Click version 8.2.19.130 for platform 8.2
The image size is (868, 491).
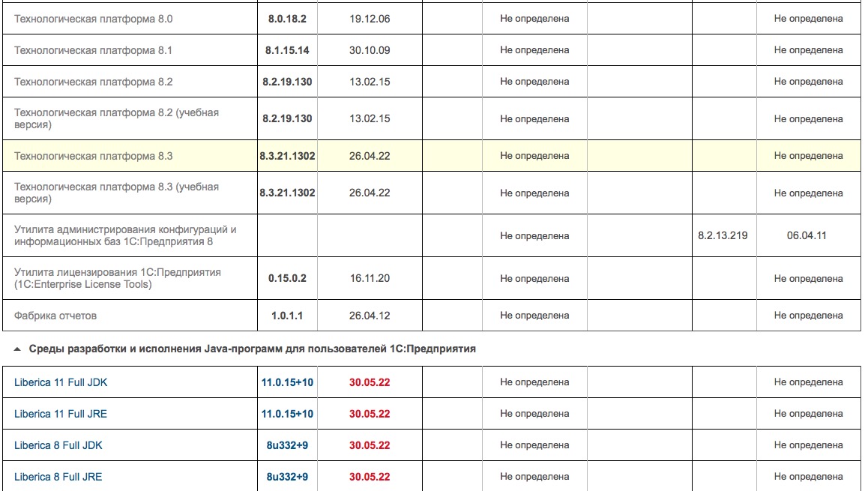pos(287,82)
